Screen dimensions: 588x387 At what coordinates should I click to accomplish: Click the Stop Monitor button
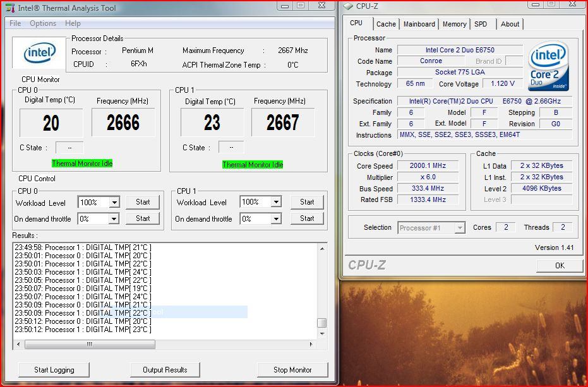coord(292,370)
